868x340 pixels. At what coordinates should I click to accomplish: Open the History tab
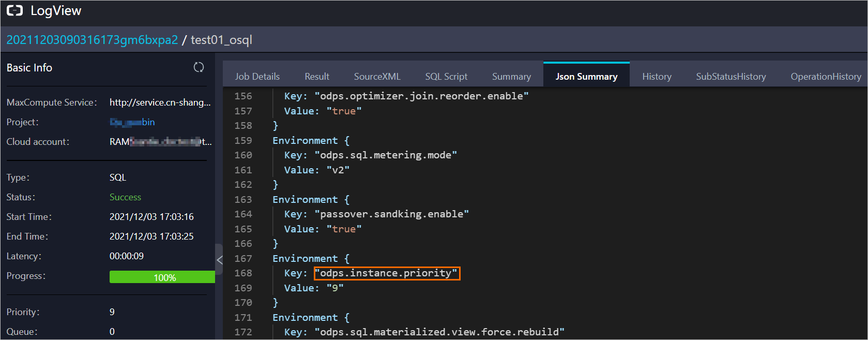point(657,77)
